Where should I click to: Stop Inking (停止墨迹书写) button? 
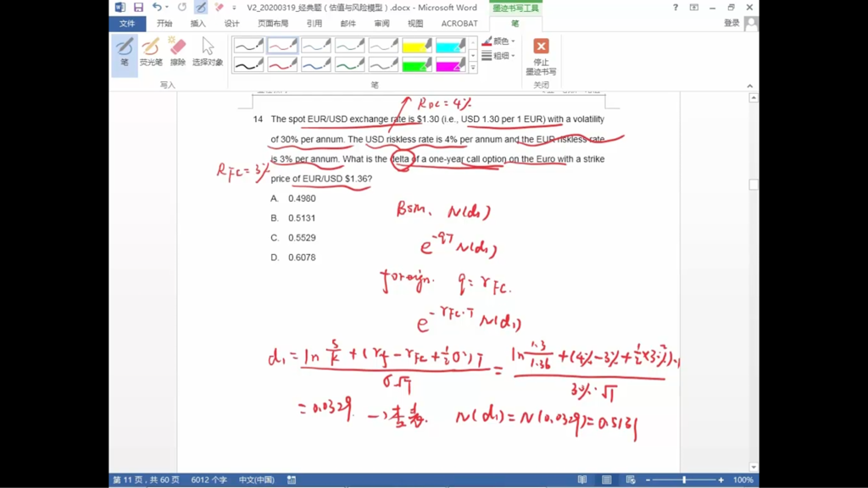point(541,57)
